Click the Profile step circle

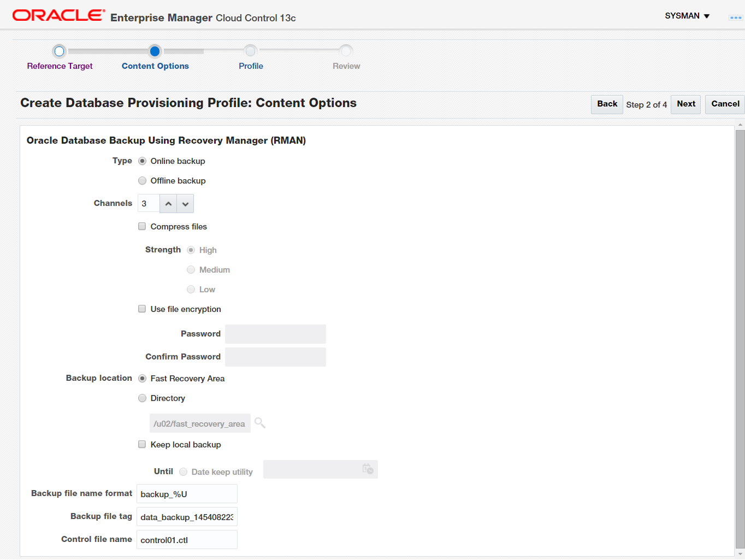pos(250,51)
